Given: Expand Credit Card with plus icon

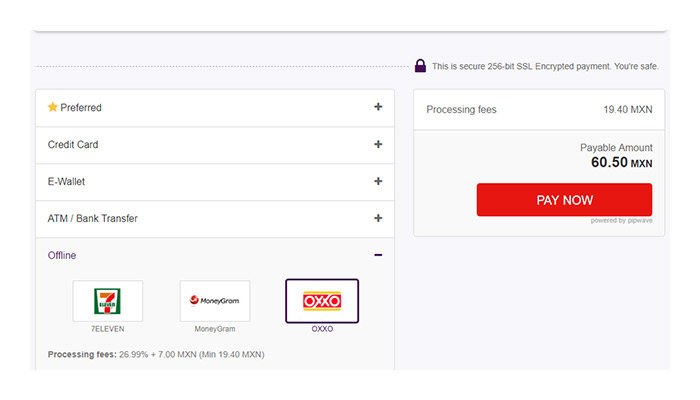Looking at the screenshot, I should tap(378, 144).
